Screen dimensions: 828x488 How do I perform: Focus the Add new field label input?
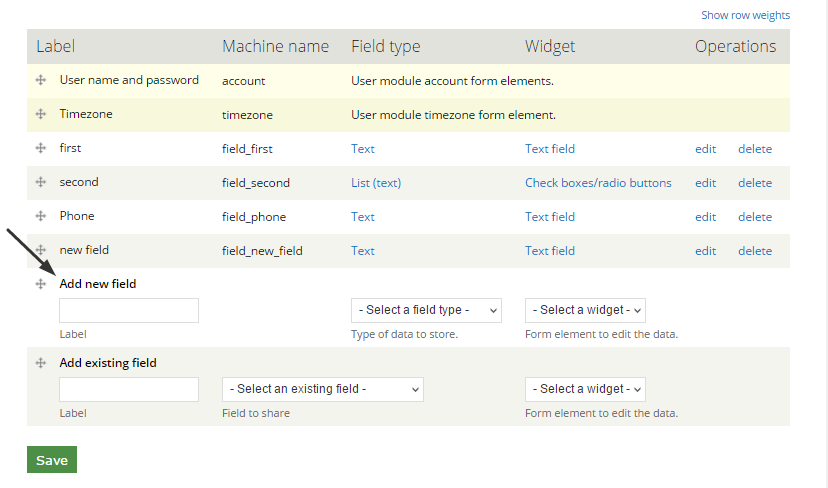(x=129, y=310)
